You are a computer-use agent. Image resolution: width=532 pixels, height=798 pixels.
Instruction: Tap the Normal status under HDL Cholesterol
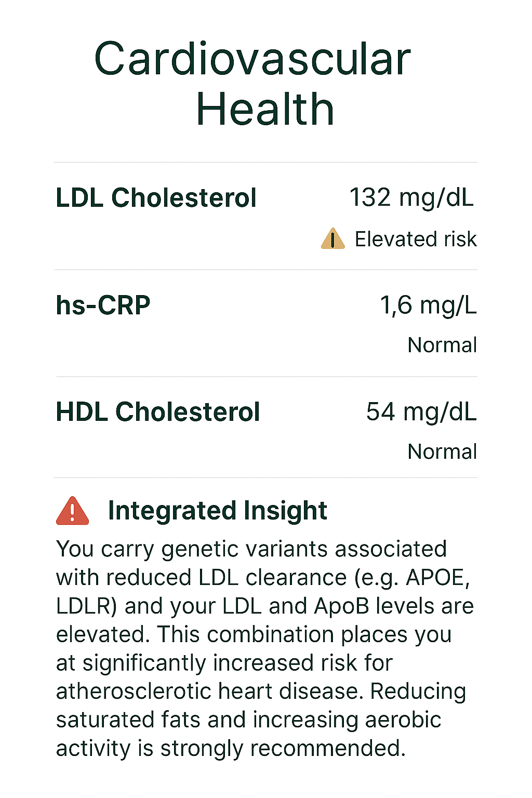(x=442, y=451)
